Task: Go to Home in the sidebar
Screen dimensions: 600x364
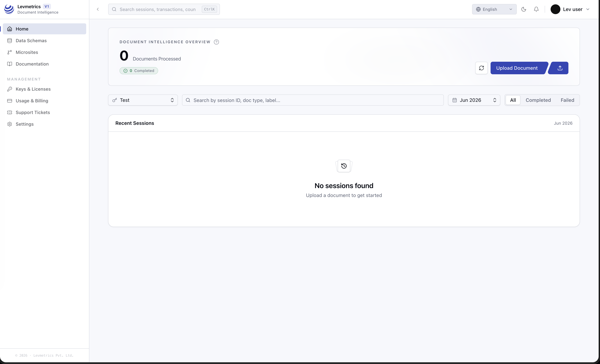Action: (44, 29)
